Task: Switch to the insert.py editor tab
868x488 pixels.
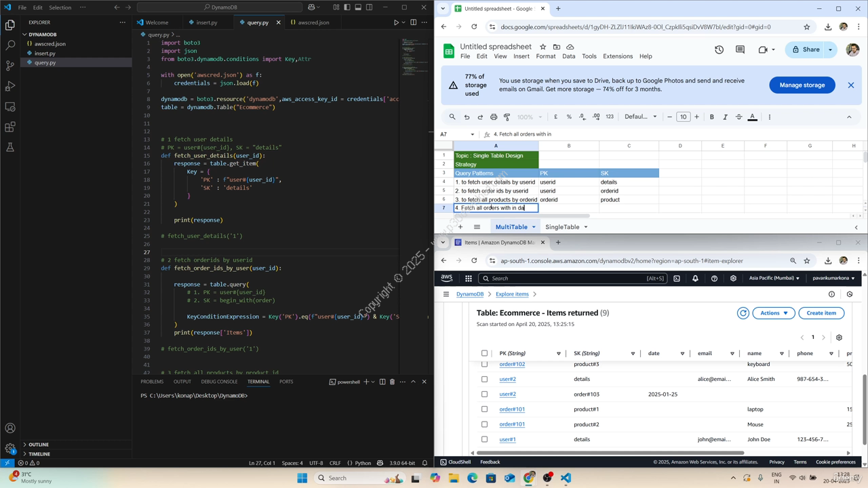Action: pyautogui.click(x=206, y=22)
